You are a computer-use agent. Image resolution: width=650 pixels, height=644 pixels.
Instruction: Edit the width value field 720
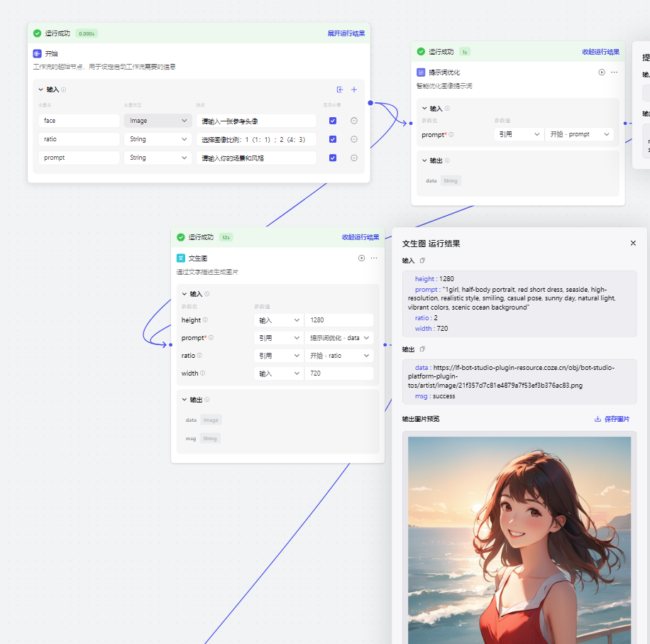[x=339, y=373]
